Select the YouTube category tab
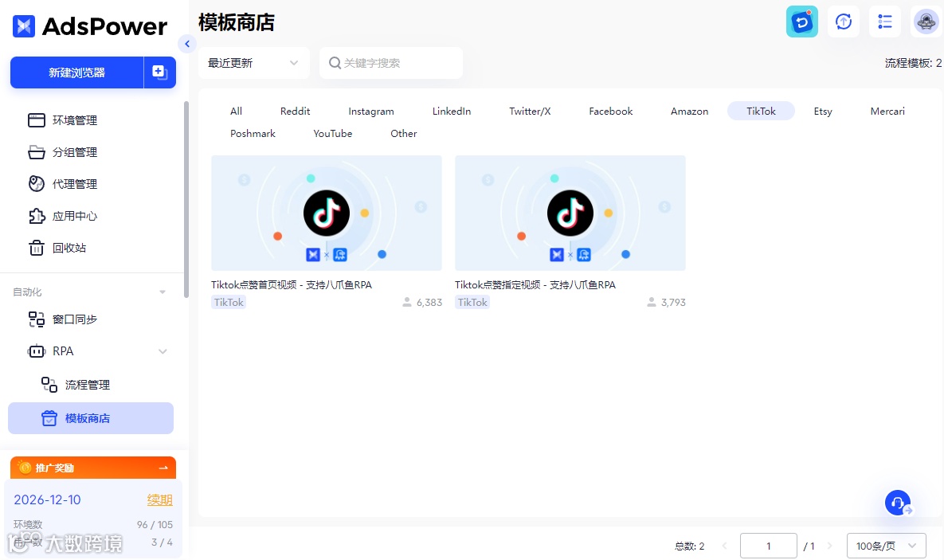The image size is (944, 560). tap(332, 134)
